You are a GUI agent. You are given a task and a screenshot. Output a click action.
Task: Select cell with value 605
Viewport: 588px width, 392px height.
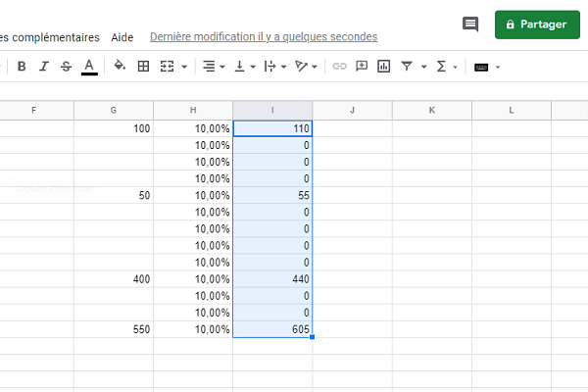[272, 330]
